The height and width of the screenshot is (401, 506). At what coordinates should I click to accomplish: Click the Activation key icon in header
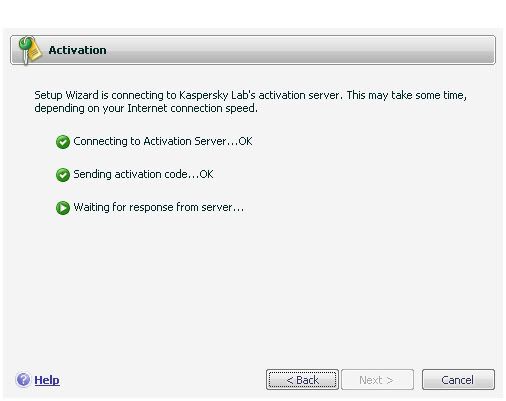pos(30,50)
